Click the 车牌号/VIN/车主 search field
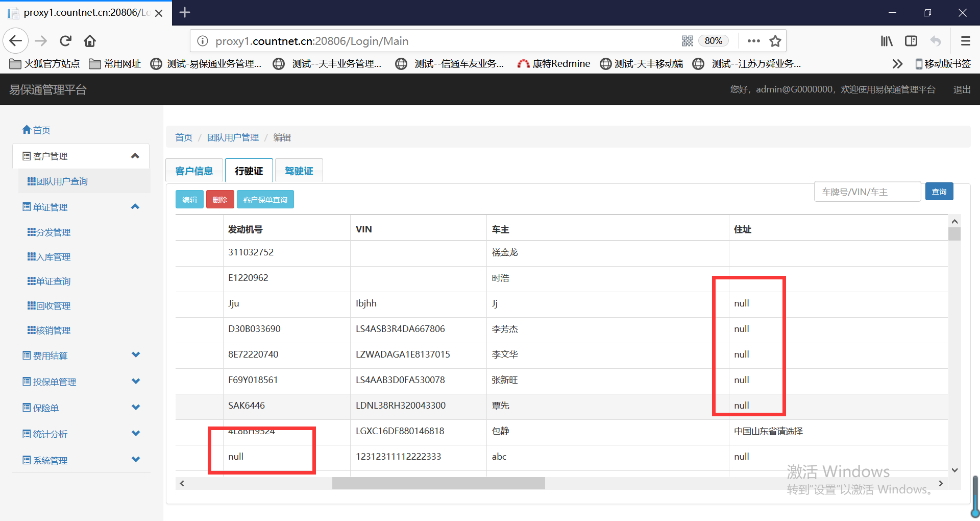980x521 pixels. point(867,192)
